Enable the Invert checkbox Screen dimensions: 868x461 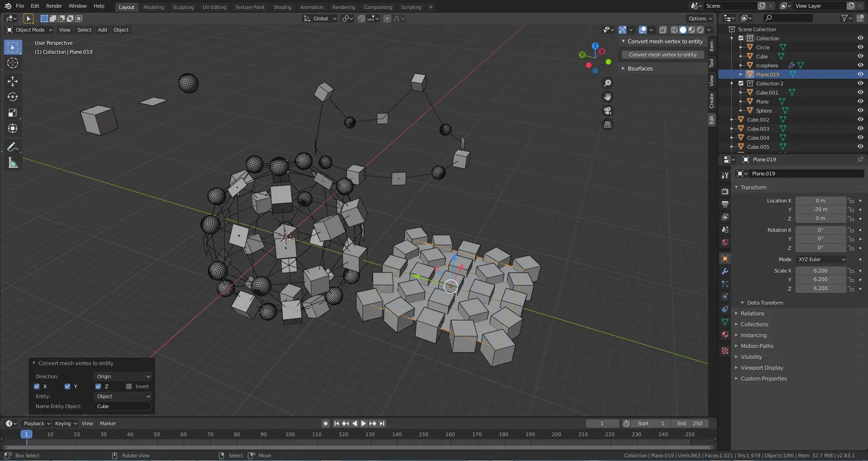[129, 387]
